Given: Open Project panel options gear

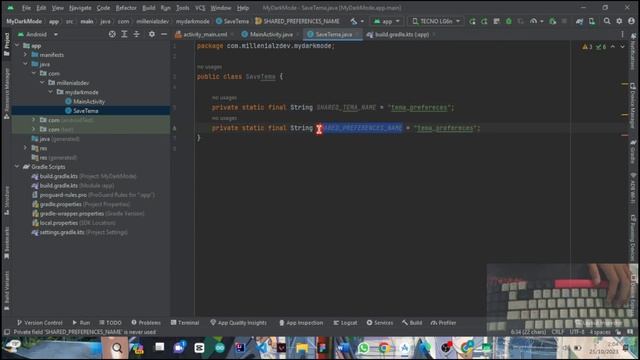Looking at the screenshot, I should tap(152, 34).
